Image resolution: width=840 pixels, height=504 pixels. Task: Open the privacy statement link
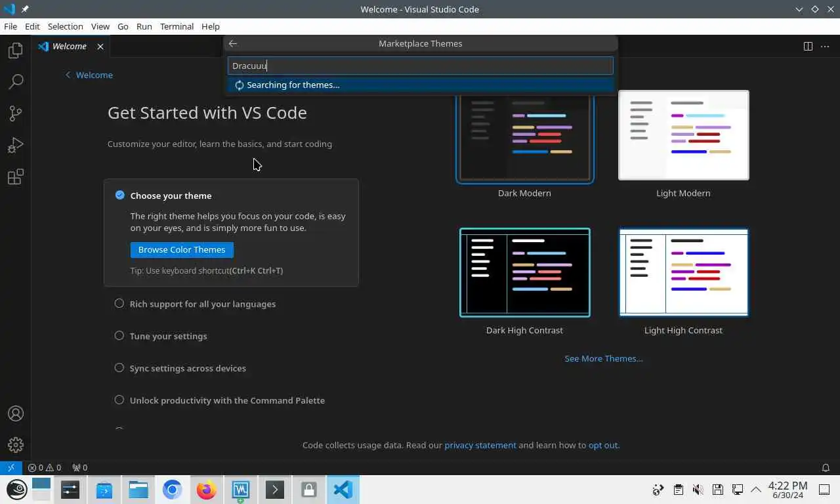(480, 445)
